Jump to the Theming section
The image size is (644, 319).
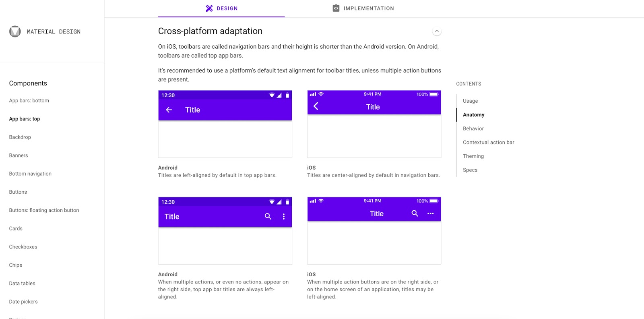(473, 156)
